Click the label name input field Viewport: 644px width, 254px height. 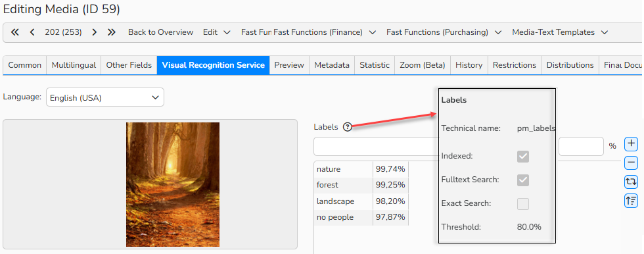click(376, 146)
